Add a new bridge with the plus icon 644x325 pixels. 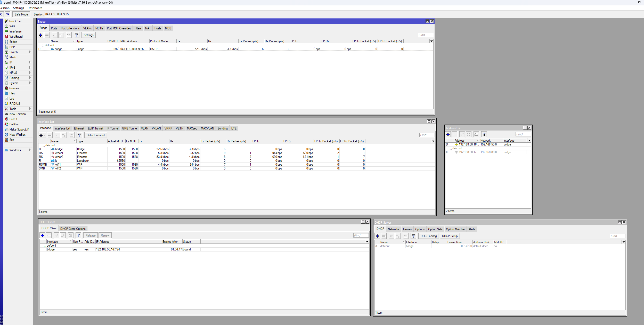point(40,35)
